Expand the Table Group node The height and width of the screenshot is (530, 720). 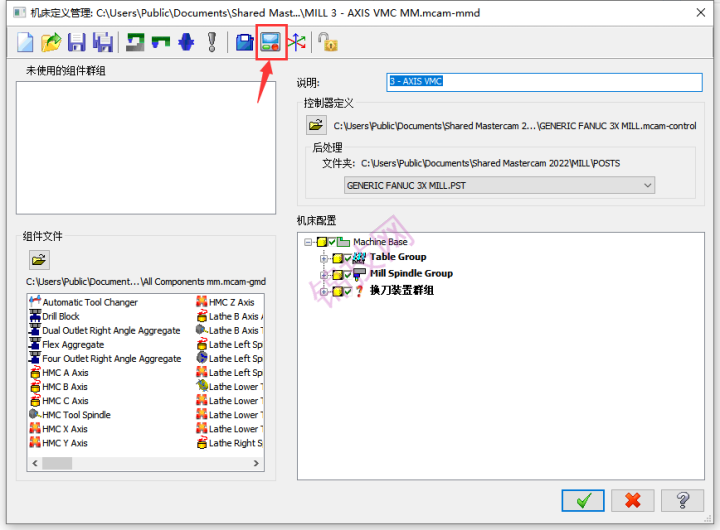point(324,259)
